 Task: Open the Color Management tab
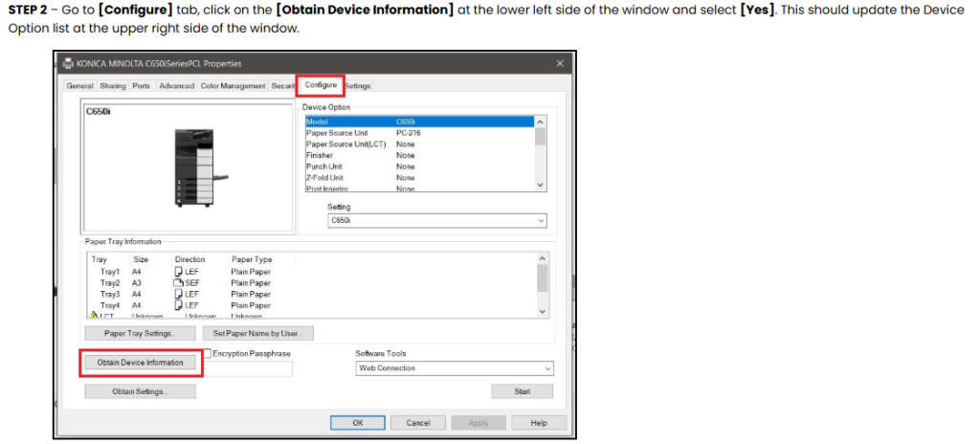pos(233,86)
